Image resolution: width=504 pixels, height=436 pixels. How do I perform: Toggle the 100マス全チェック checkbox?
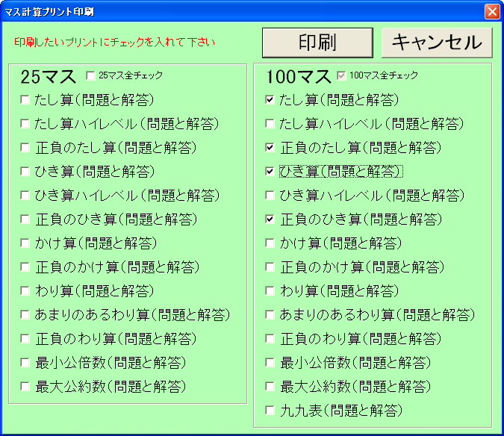[342, 75]
